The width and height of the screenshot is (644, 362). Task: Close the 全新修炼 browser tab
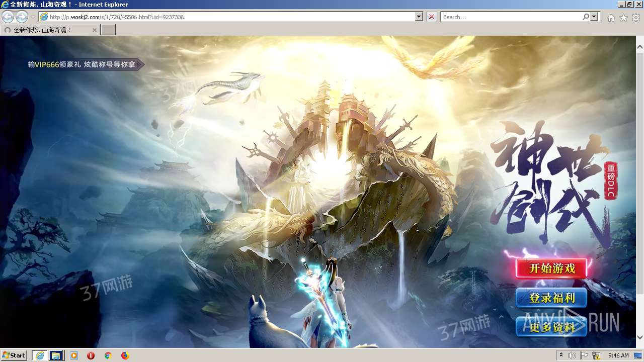[x=94, y=30]
